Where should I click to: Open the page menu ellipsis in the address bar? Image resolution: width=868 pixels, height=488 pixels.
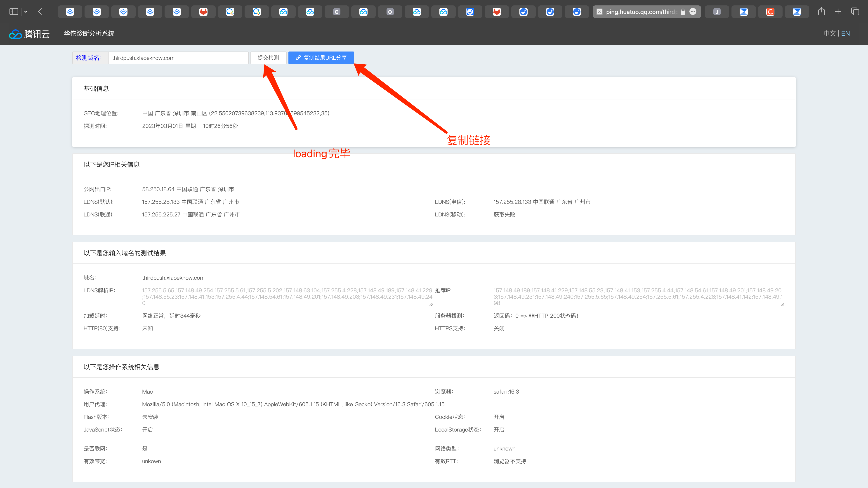[693, 12]
